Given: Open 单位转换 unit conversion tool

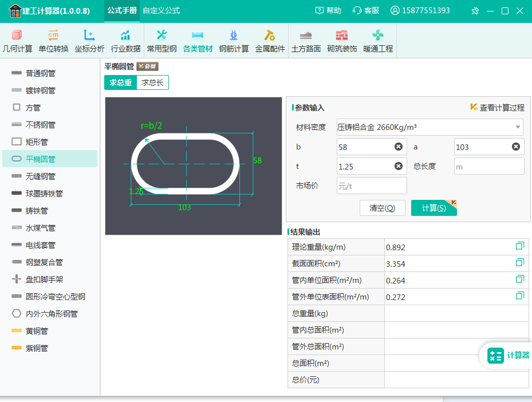Looking at the screenshot, I should [53, 41].
